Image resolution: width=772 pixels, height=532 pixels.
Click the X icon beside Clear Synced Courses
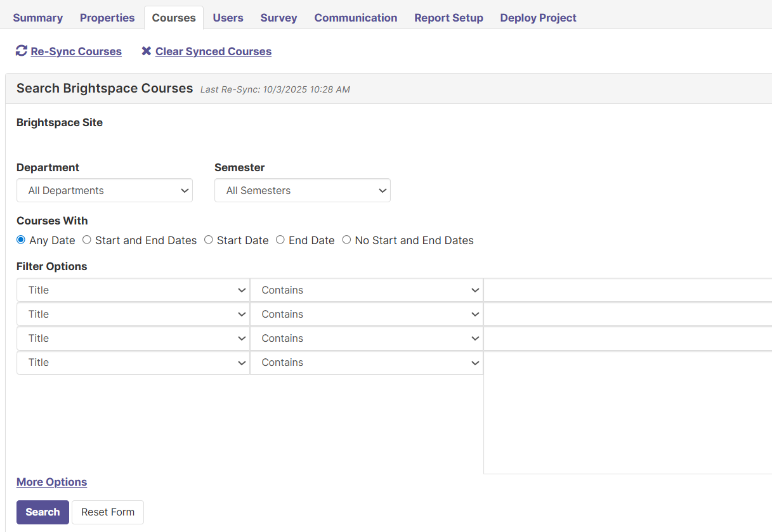(x=147, y=51)
